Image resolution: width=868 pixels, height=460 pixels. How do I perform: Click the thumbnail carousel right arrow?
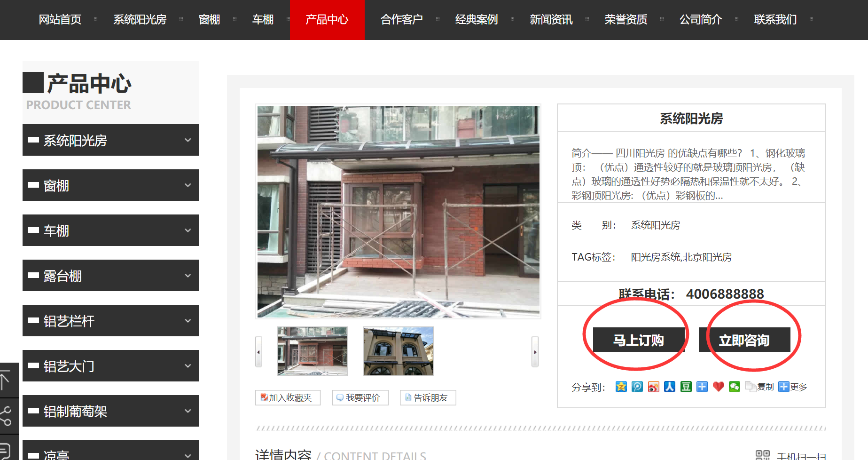point(535,352)
